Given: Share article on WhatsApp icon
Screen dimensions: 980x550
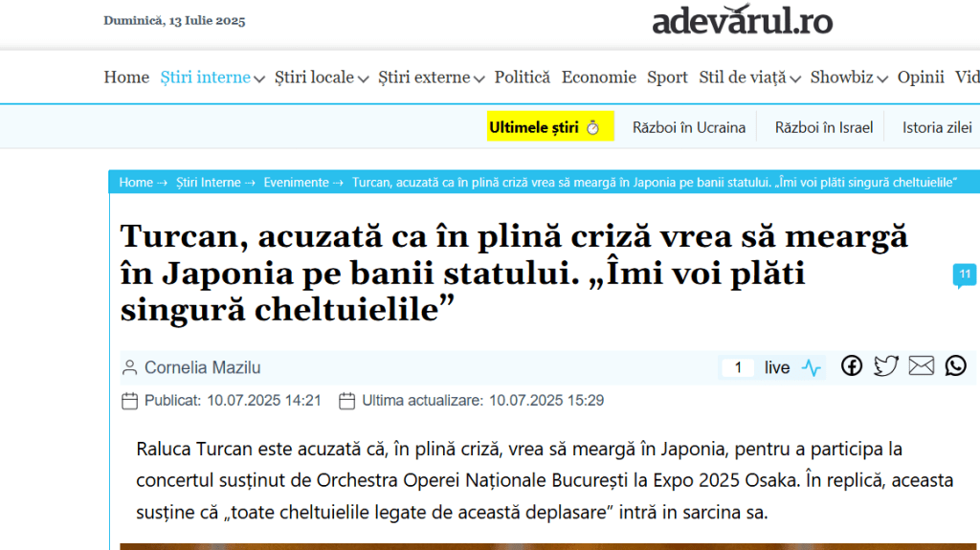Looking at the screenshot, I should tap(955, 366).
